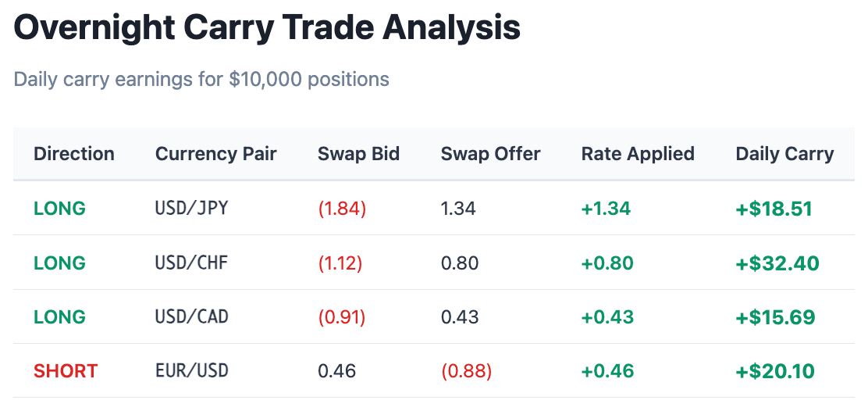The height and width of the screenshot is (411, 868).
Task: Click the Daily Carry column header
Action: coord(784,154)
